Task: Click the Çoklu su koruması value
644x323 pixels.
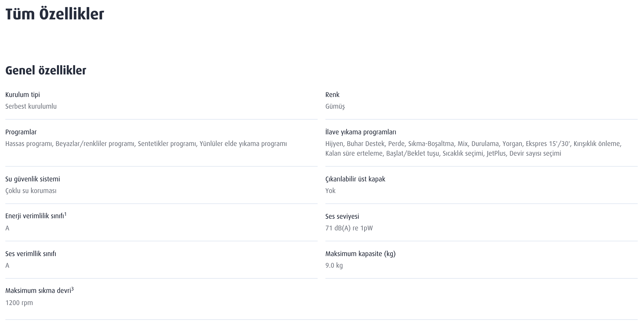Action: (x=31, y=191)
